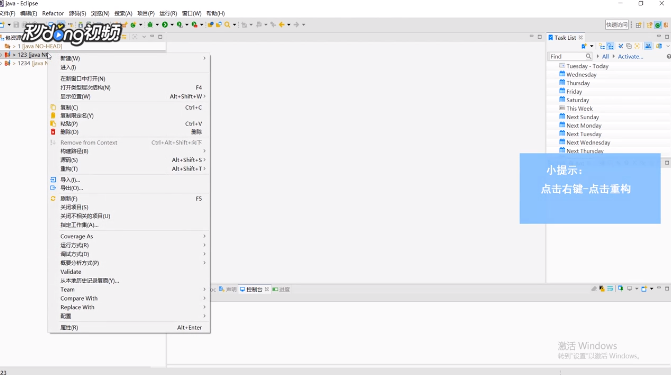Click the Search magnifier toolbar icon
Screen dimensions: 671x375
click(227, 24)
